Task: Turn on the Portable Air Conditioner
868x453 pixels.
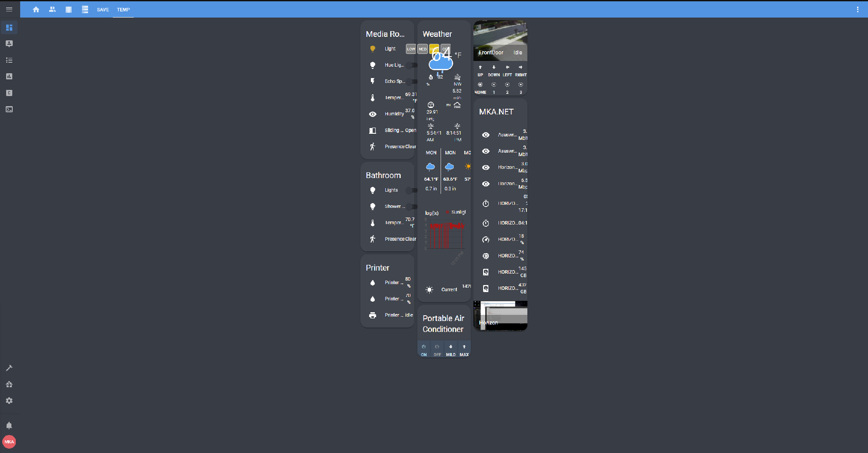Action: coord(423,349)
